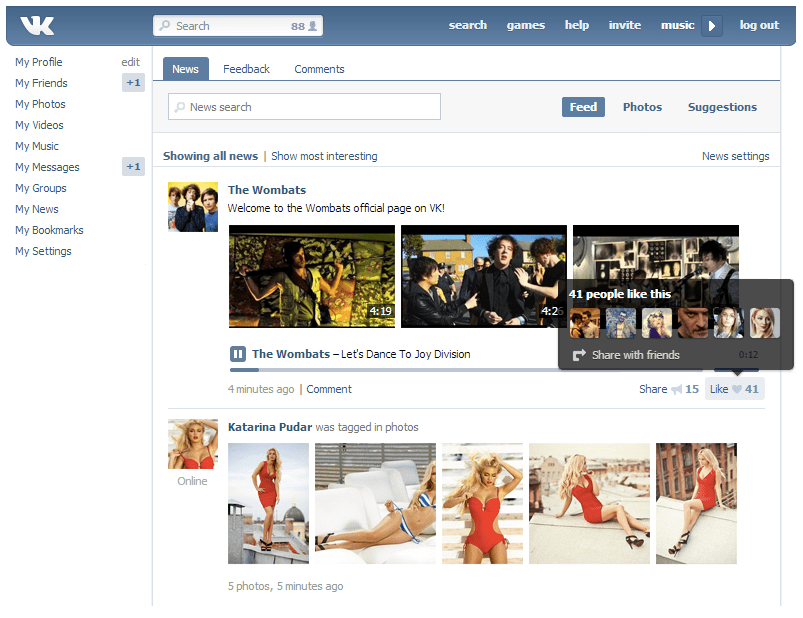803x618 pixels.
Task: Open My Messages in sidebar
Action: [47, 167]
